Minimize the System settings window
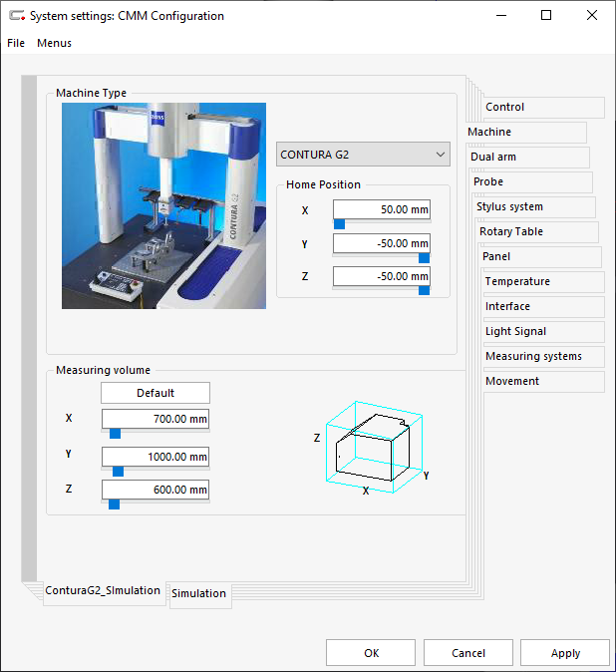 [x=501, y=15]
